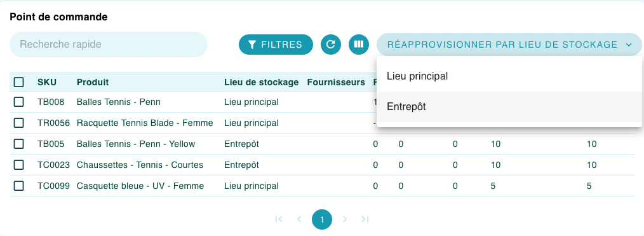This screenshot has width=644, height=236.
Task: Go to next page arrow
Action: click(345, 219)
